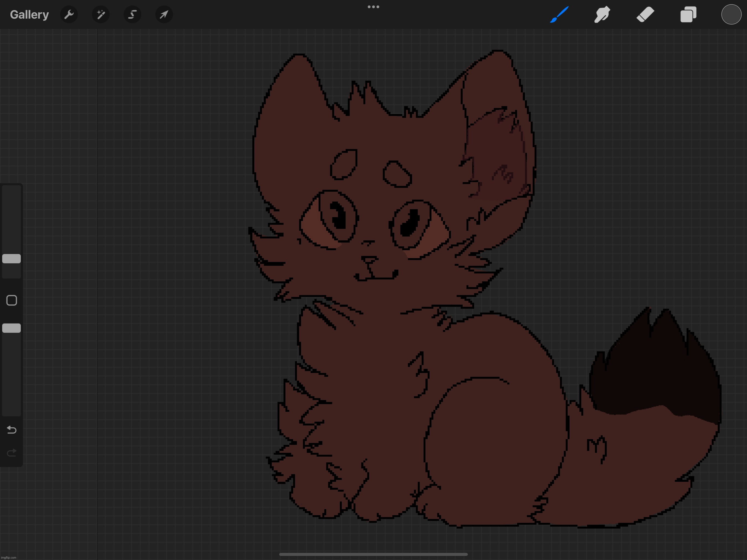The height and width of the screenshot is (560, 747).
Task: Open the Layers panel
Action: click(x=688, y=14)
